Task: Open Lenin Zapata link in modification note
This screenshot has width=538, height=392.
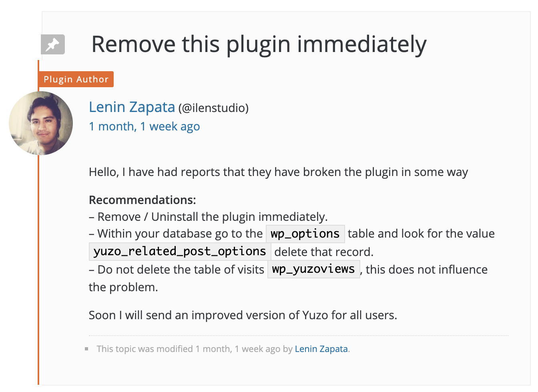Action: click(321, 349)
